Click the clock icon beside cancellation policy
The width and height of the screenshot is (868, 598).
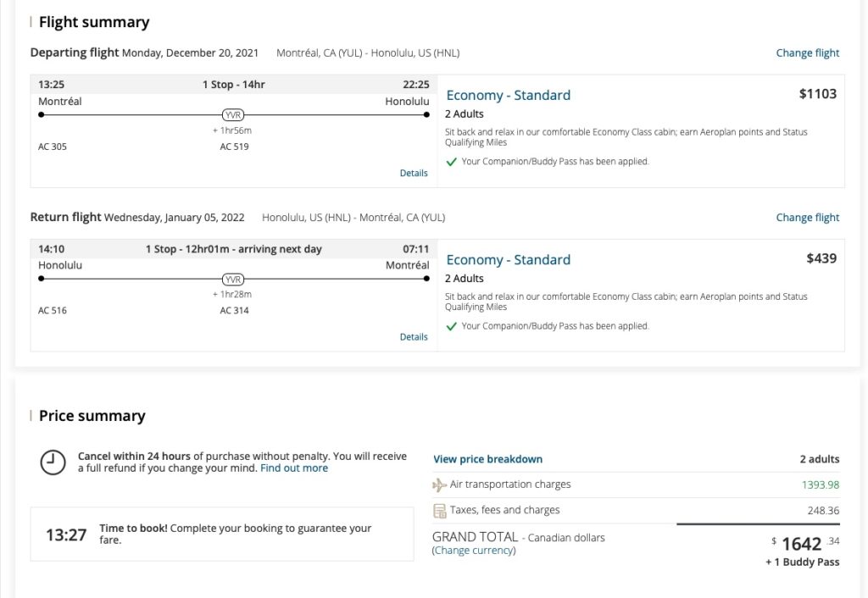53,462
